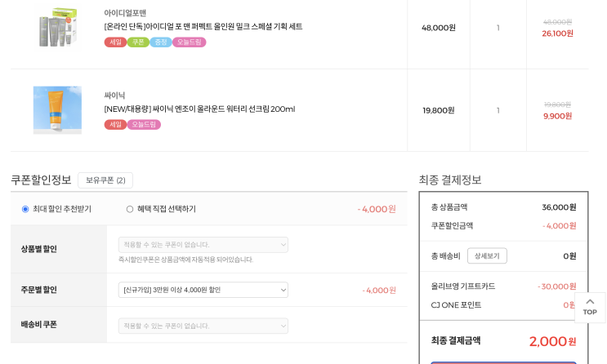The height and width of the screenshot is (364, 607).
Task: Click the 상세보기 shipping details button
Action: [x=487, y=256]
